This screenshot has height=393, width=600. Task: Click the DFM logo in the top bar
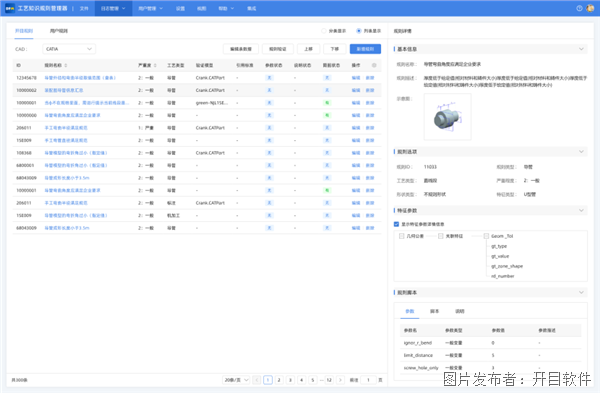point(10,8)
